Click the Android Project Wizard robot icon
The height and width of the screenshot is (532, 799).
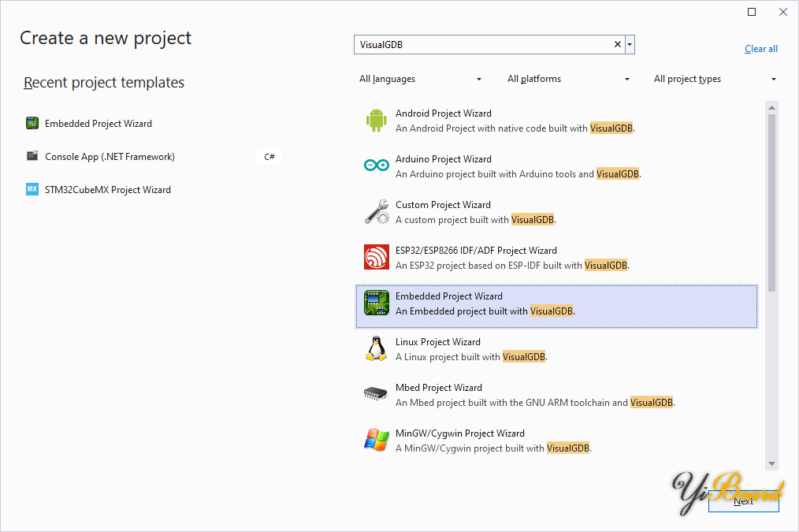(376, 120)
